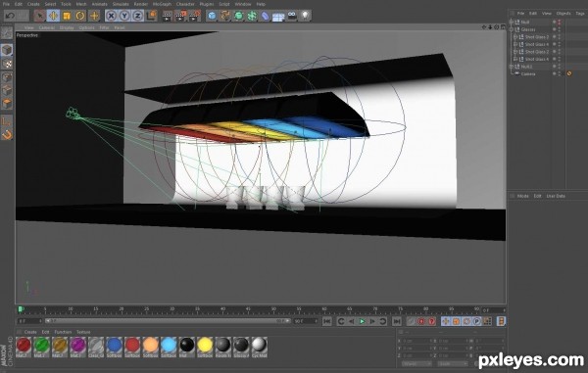Select the Camera object row
Screen dimensions: 588x373
527,74
